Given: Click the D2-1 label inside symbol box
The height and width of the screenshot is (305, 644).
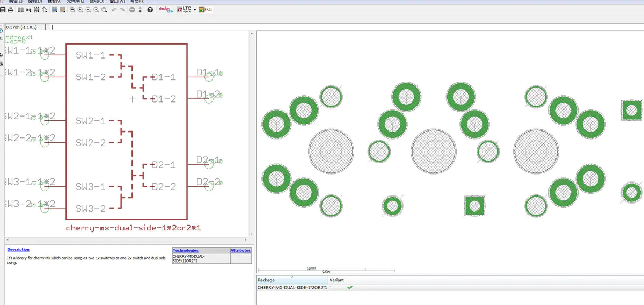Looking at the screenshot, I should tap(164, 165).
